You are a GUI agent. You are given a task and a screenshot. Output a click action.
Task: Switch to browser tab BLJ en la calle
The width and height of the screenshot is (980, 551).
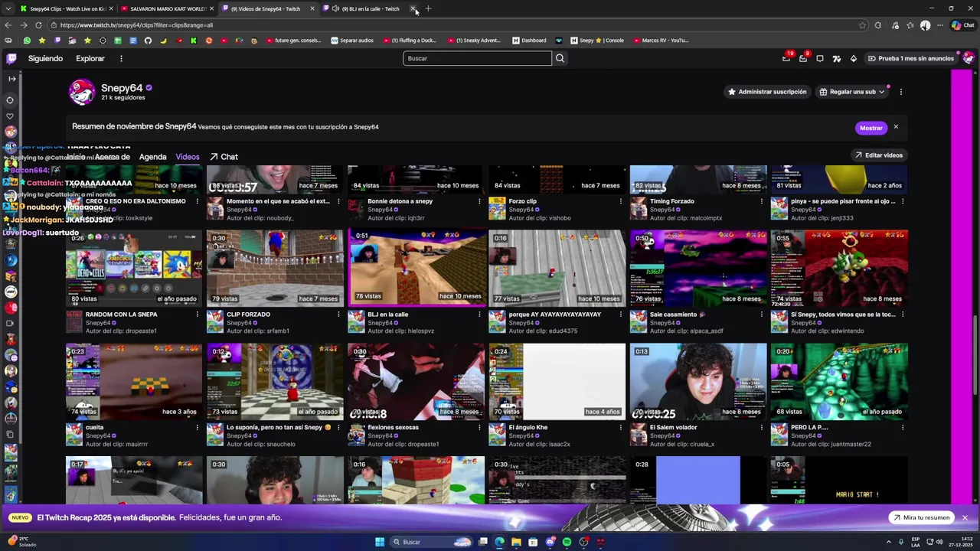369,8
